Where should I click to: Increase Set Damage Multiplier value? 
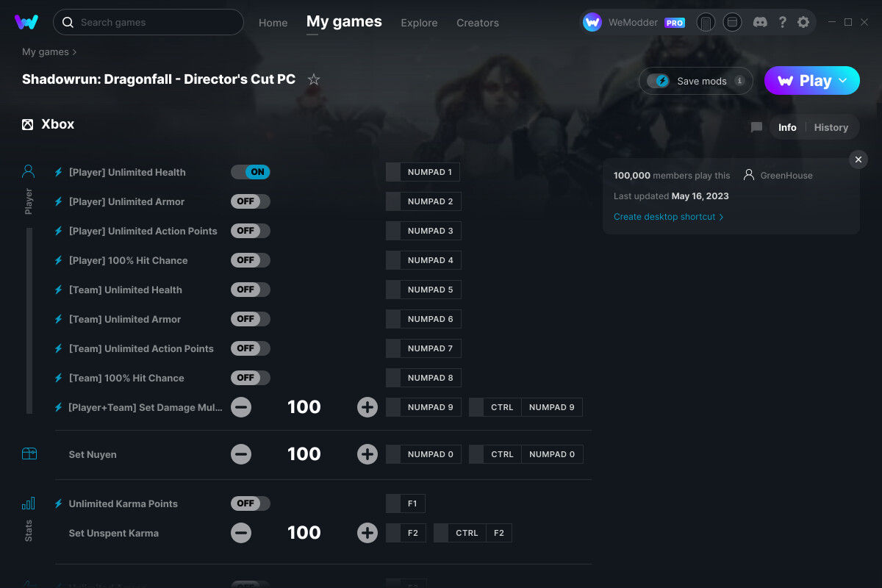[367, 407]
